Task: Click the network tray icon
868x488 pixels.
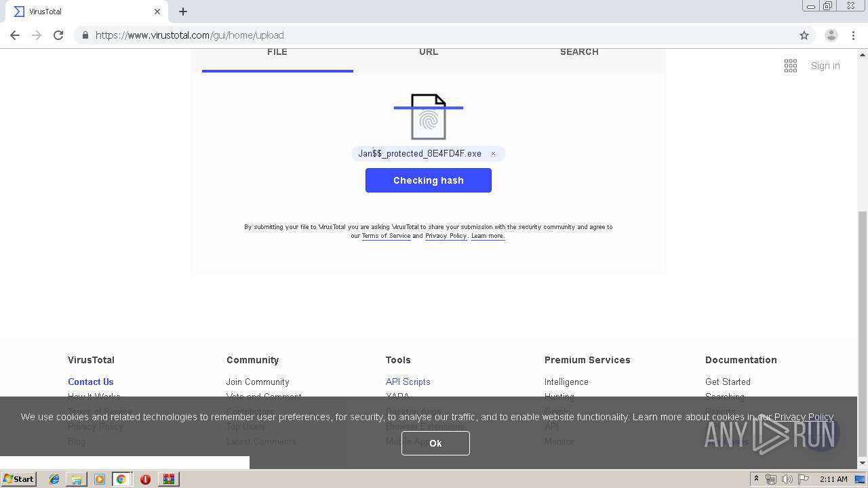Action: point(771,479)
